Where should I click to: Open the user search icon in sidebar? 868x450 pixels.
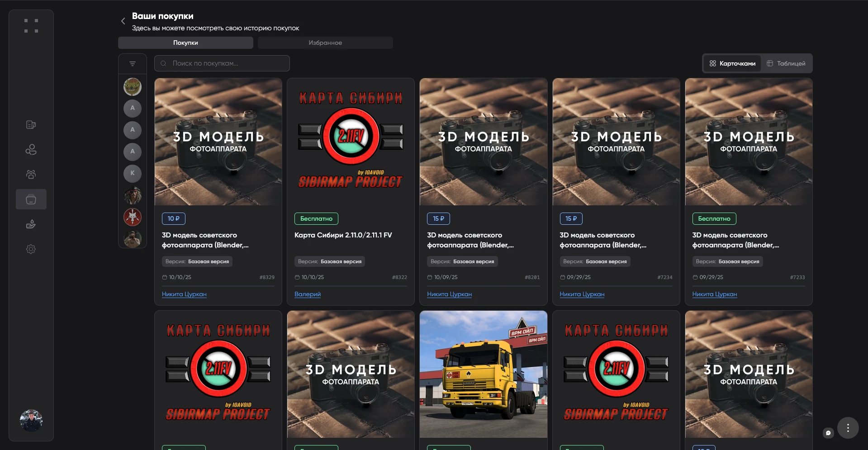(x=31, y=150)
